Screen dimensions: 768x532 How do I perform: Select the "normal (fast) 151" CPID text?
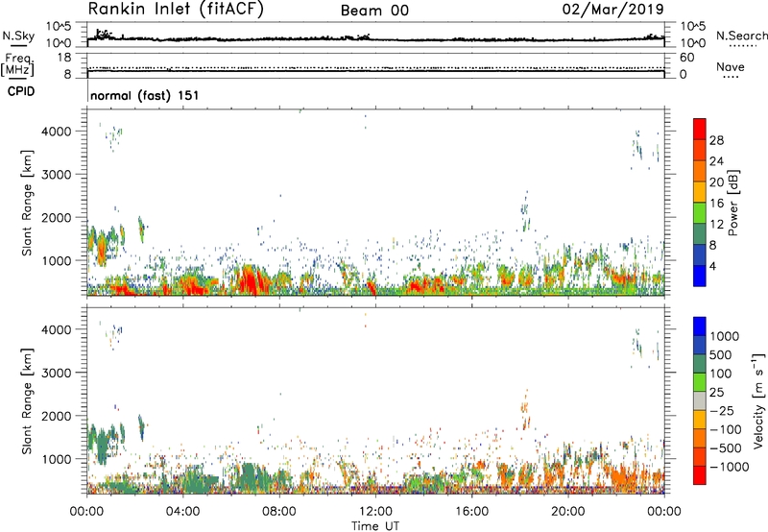coord(145,95)
